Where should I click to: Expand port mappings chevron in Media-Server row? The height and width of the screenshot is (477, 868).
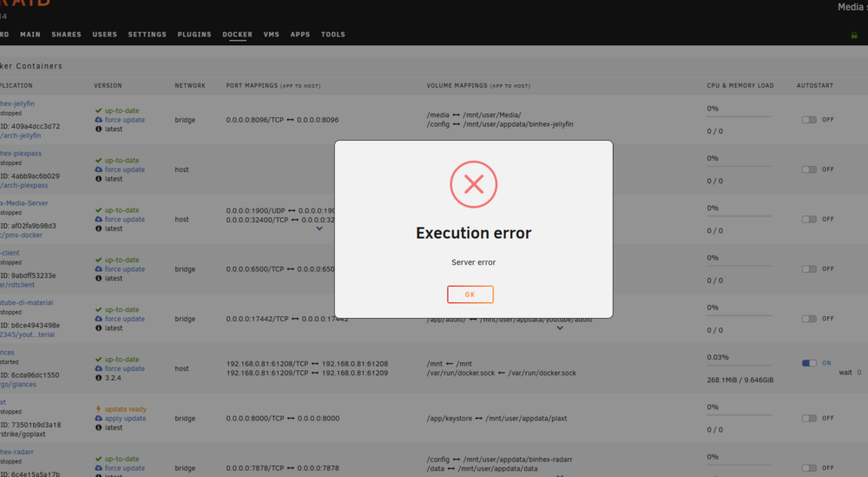(319, 229)
